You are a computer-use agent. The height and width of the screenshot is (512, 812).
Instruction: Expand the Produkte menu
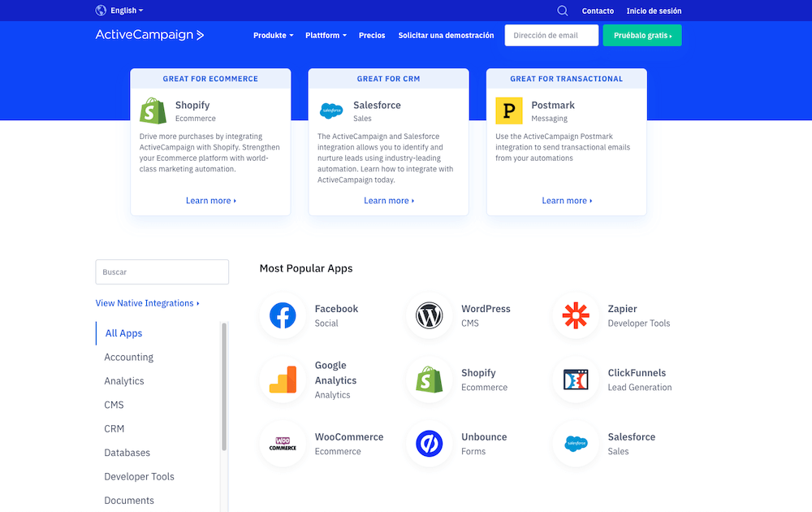274,35
